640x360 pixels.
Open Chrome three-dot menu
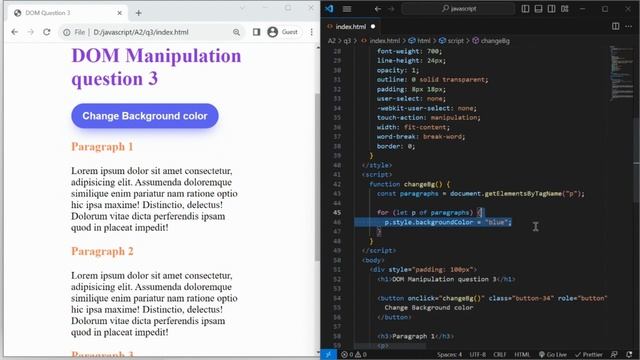(312, 32)
